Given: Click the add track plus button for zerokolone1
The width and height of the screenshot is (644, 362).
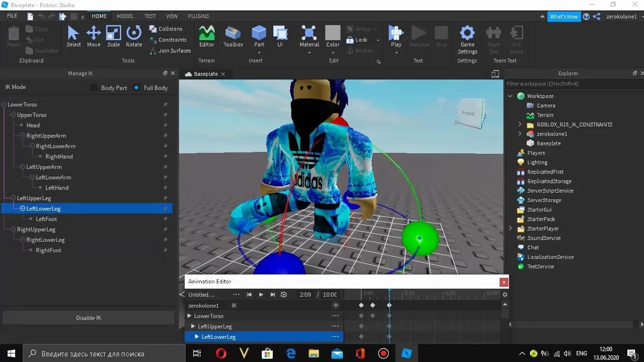Looking at the screenshot, I should tap(336, 305).
